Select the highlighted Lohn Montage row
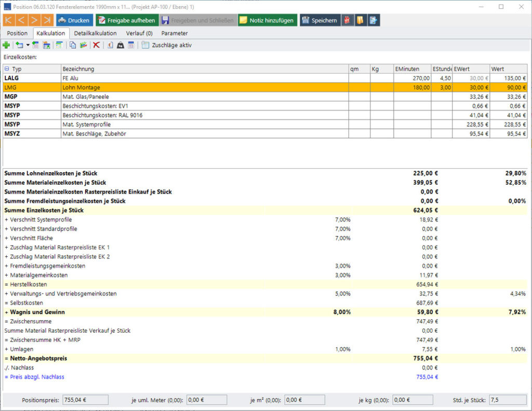Image resolution: width=532 pixels, height=411 pixels. coord(265,87)
